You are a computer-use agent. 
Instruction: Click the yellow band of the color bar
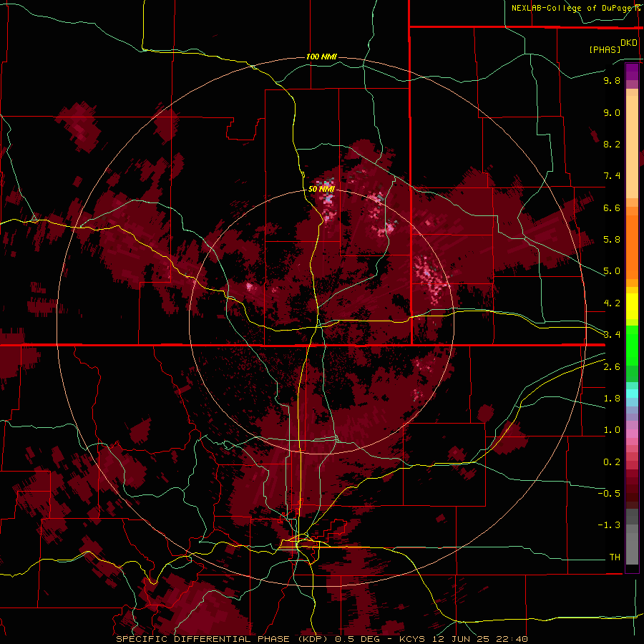[x=632, y=306]
